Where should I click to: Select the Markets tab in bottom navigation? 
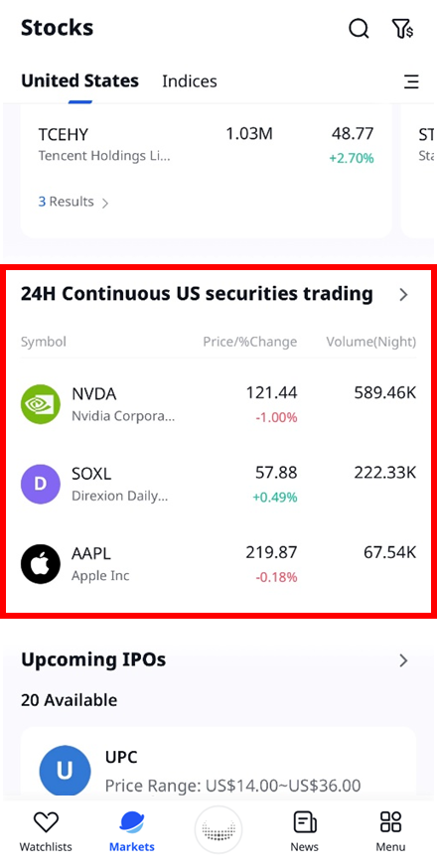[x=132, y=830]
